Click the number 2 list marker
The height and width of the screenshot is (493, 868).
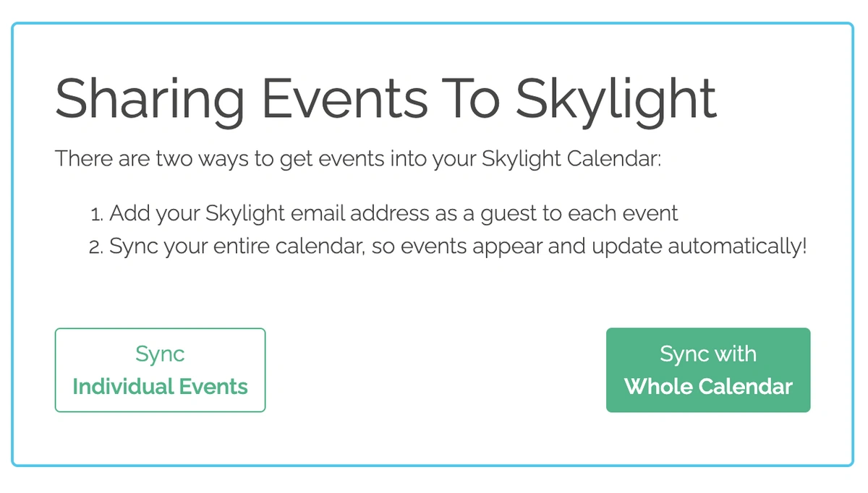point(97,247)
